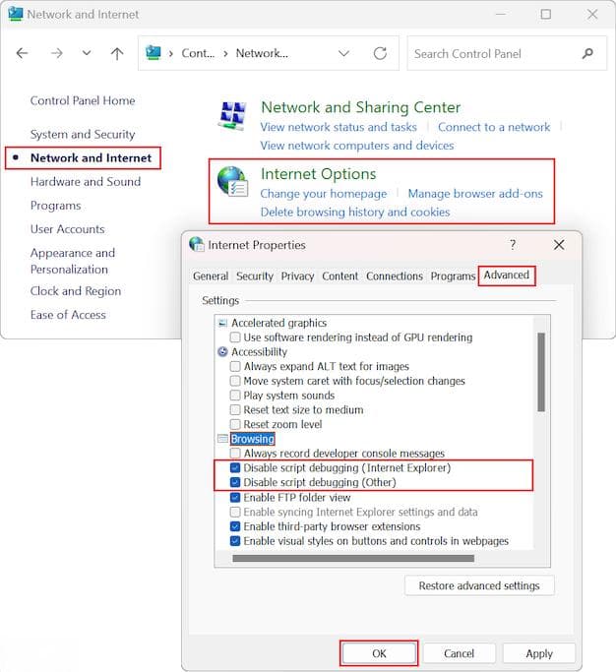Check Move system caret with focus changes
Screen dimensions: 616x672
(x=235, y=381)
